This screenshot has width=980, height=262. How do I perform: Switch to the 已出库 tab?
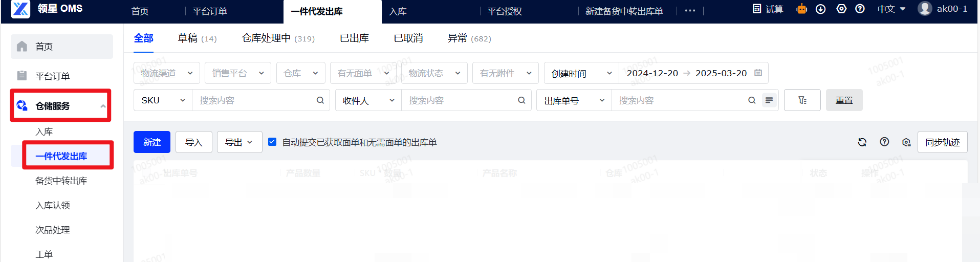coord(354,38)
